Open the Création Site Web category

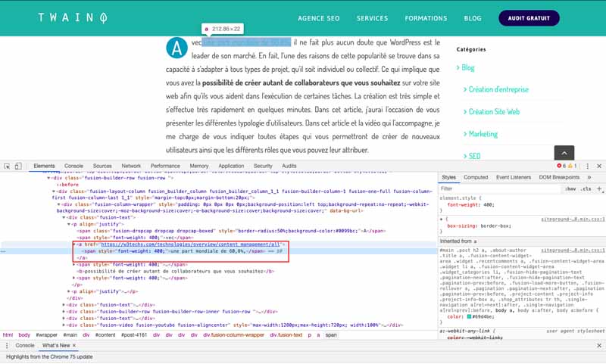[494, 111]
